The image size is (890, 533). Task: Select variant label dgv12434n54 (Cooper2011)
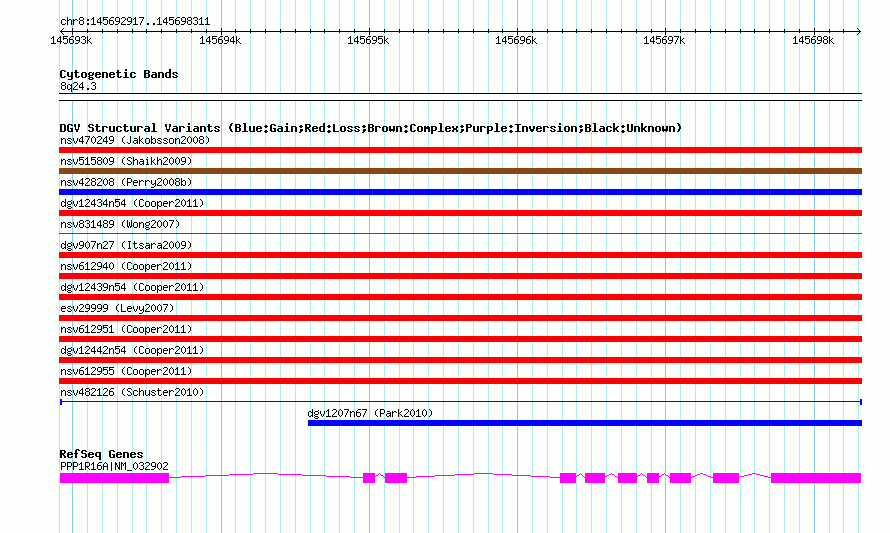click(132, 203)
